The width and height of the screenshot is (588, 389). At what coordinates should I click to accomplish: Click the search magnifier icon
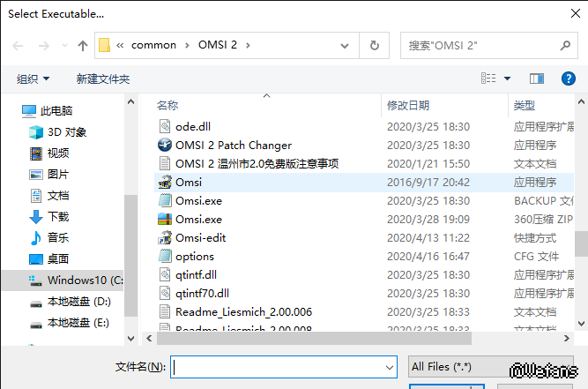point(565,45)
